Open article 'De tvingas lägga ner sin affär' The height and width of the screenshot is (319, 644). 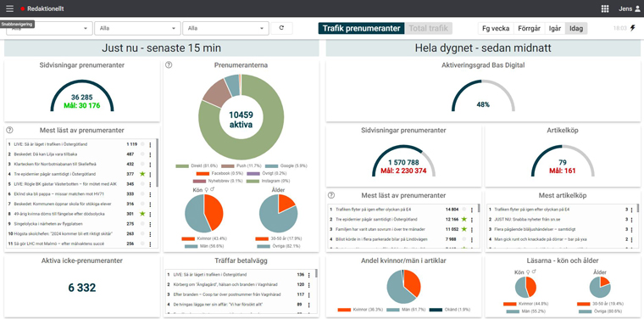218,305
